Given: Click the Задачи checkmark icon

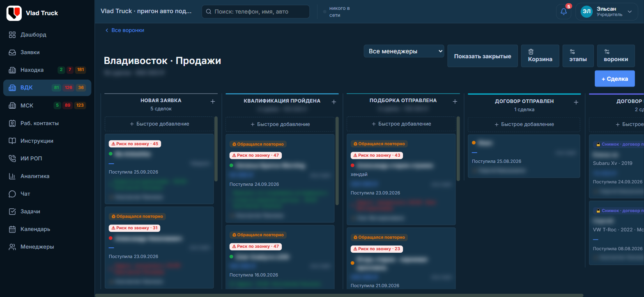Looking at the screenshot, I should point(12,211).
